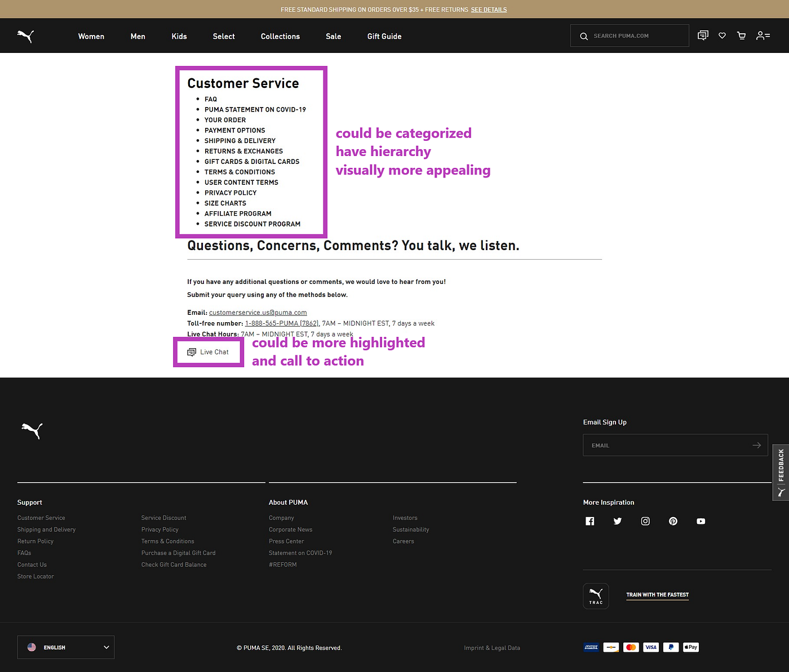Open footer Check Gift Card Balance link

[174, 564]
